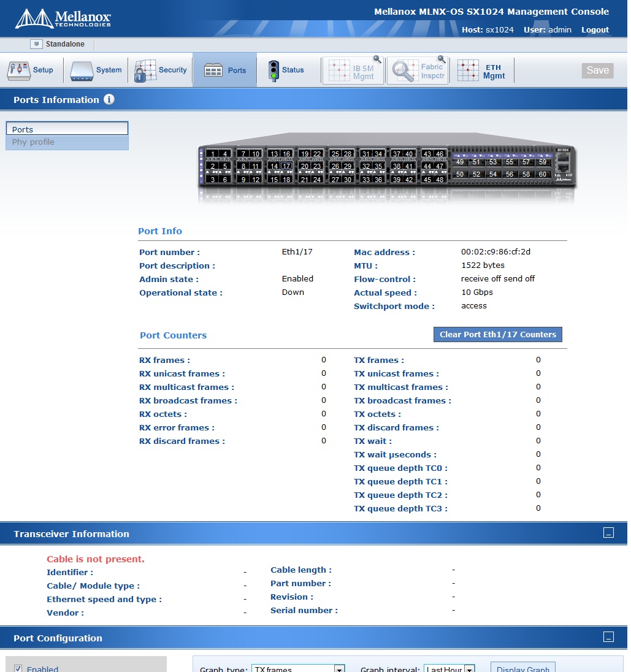Click the Eth1/17 port number value

297,251
